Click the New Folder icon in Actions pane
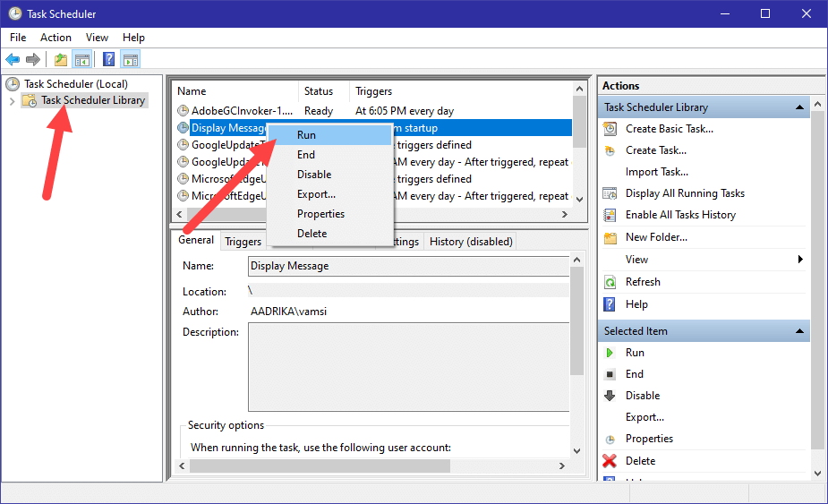Screen dimensions: 828x504 point(610,238)
